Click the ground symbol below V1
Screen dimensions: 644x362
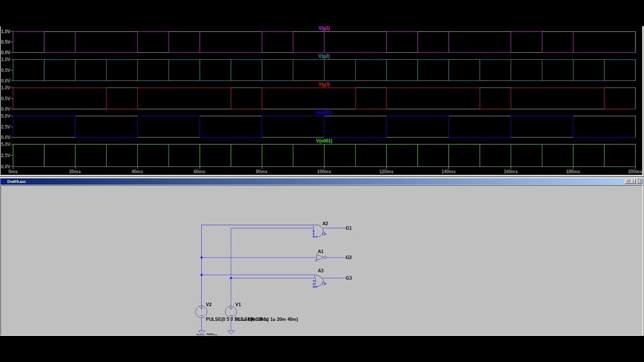(230, 332)
